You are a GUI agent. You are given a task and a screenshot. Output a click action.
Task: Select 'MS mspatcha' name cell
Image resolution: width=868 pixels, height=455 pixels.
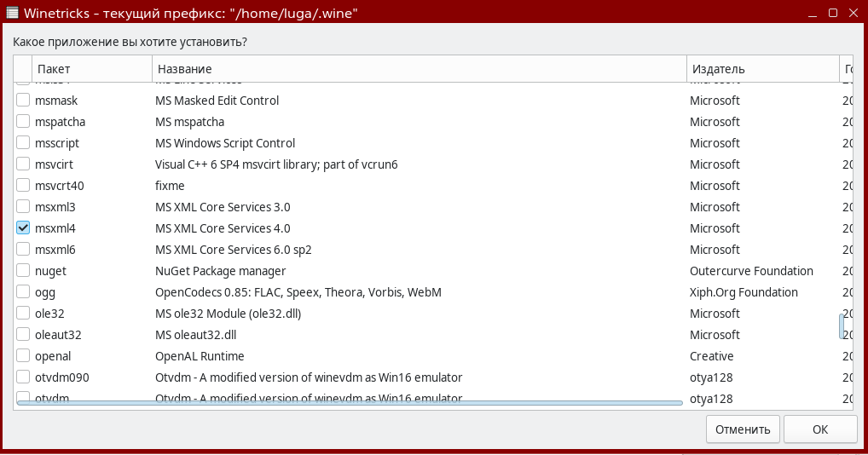(x=189, y=122)
